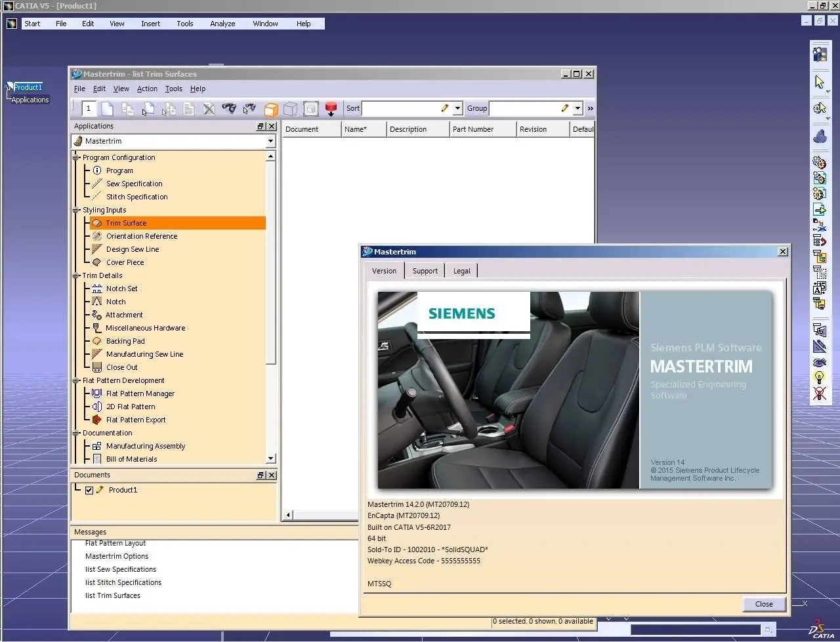This screenshot has height=642, width=840.
Task: Float the Applications panel with its dock icon
Action: click(x=261, y=126)
